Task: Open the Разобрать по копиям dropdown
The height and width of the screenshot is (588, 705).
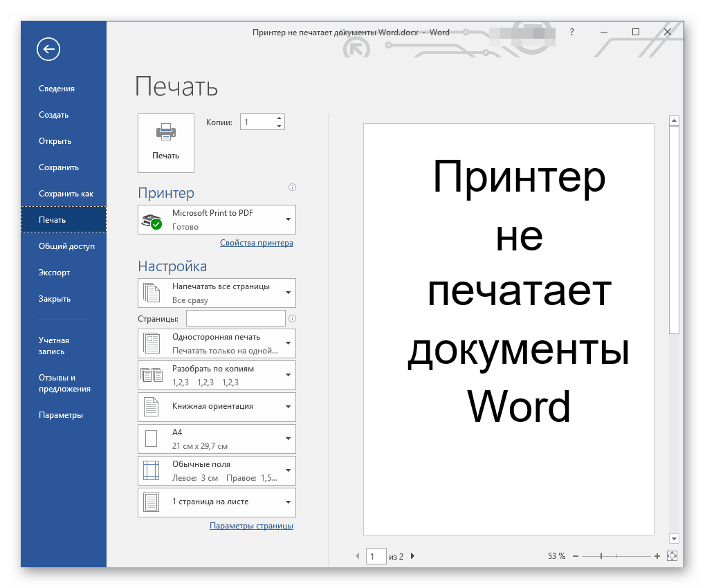Action: pos(217,375)
